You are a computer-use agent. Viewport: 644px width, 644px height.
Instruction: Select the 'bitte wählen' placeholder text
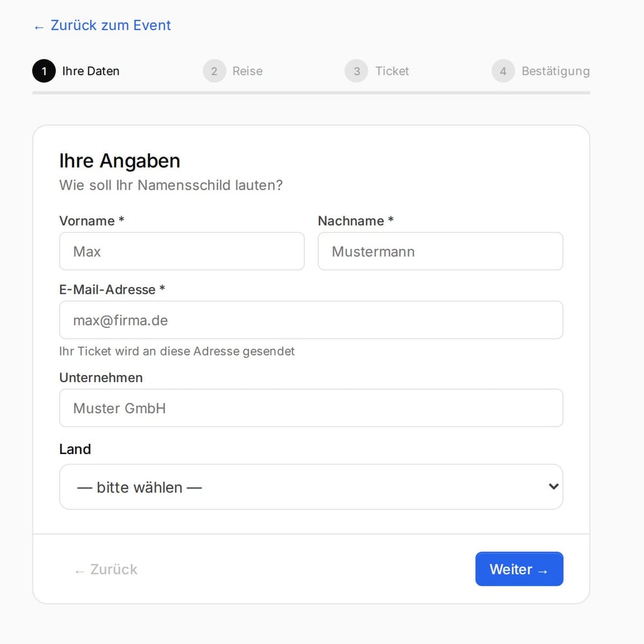tap(139, 488)
